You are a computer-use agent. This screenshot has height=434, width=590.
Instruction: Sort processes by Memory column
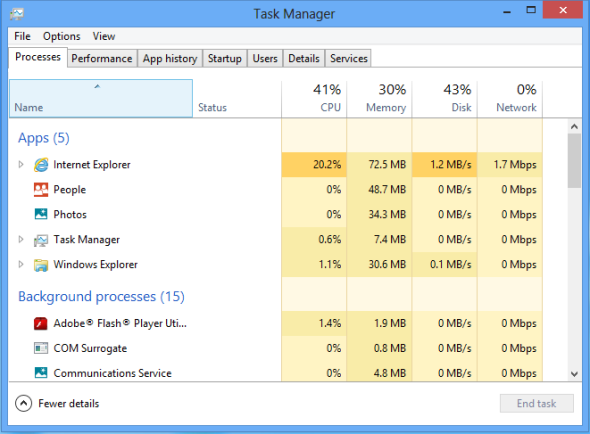(x=379, y=99)
